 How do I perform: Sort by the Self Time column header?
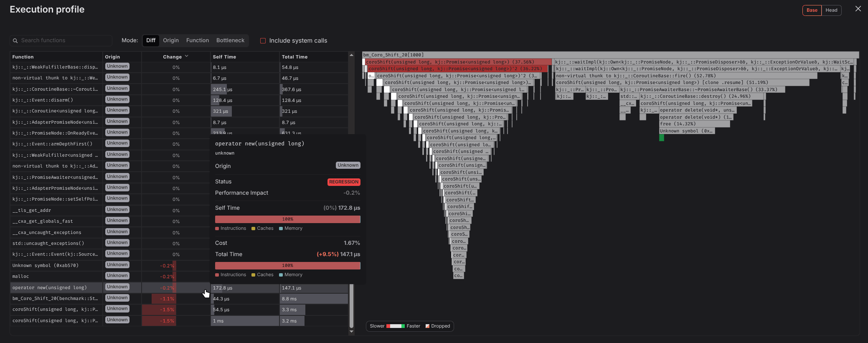click(x=224, y=57)
